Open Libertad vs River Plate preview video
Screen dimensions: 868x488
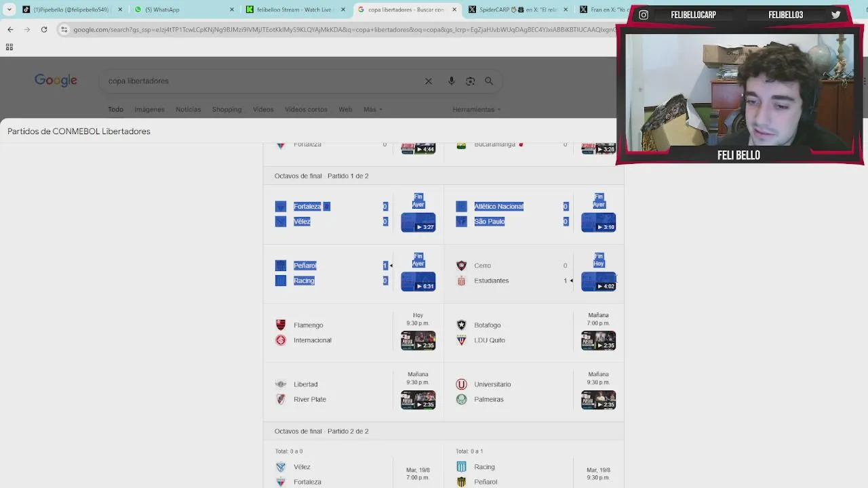click(418, 400)
